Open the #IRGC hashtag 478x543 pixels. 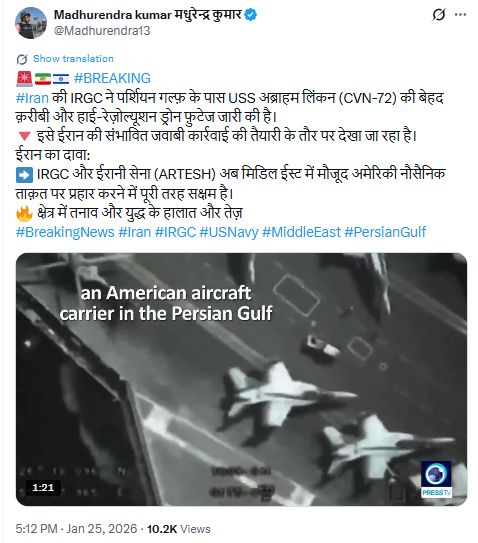175,232
